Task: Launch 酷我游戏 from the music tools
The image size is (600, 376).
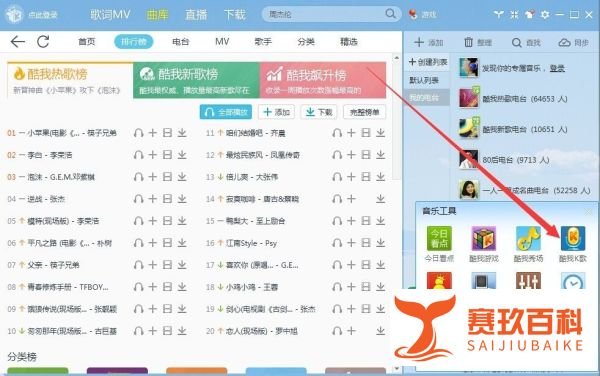Action: click(484, 239)
